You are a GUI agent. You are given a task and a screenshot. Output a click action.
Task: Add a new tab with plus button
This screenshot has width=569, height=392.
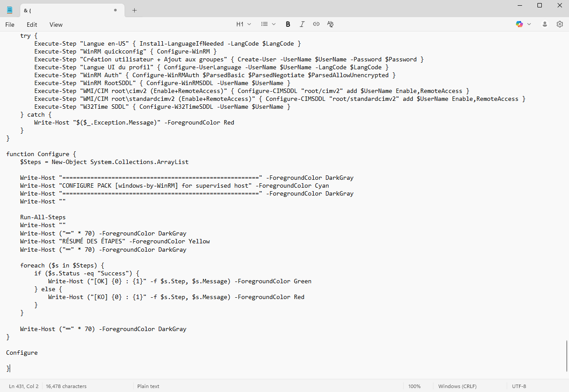tap(134, 10)
